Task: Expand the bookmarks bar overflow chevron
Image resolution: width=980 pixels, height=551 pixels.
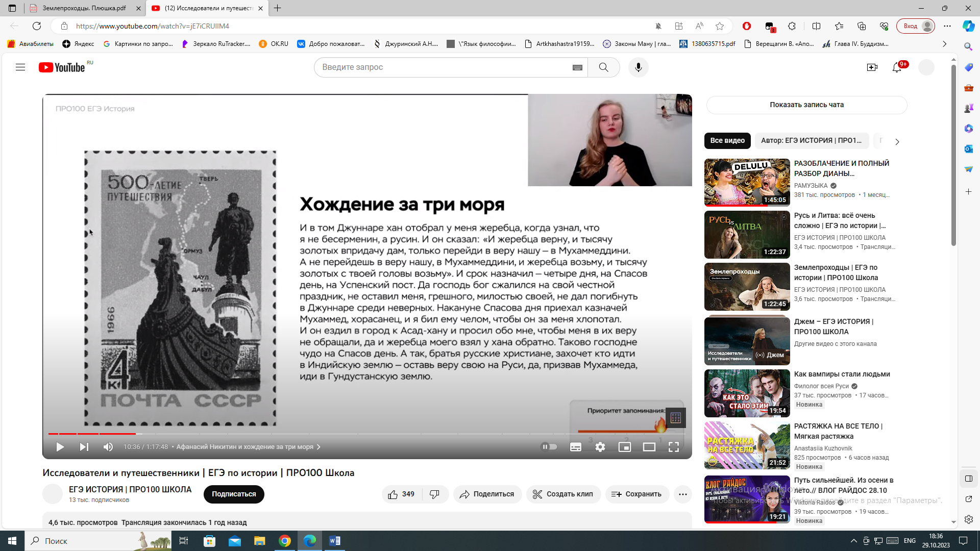Action: coord(944,44)
